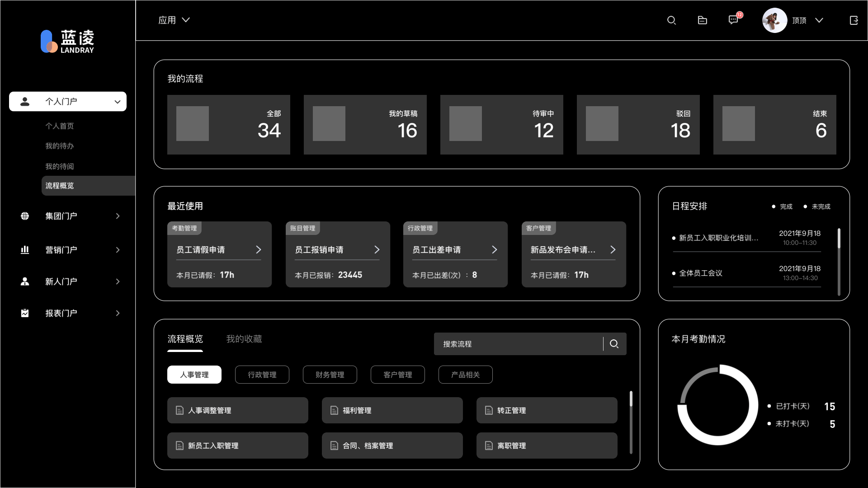
Task: Open the 人事调整管理 process
Action: [238, 410]
